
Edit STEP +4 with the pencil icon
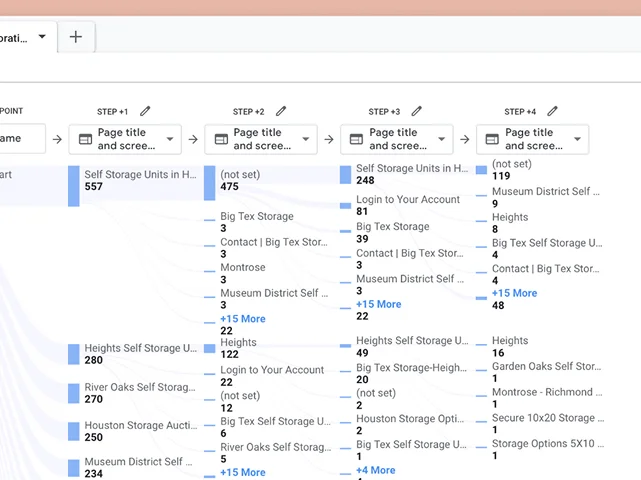[x=553, y=111]
